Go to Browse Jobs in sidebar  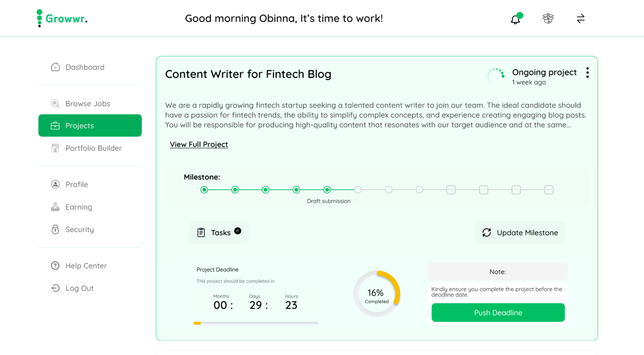pyautogui.click(x=88, y=104)
